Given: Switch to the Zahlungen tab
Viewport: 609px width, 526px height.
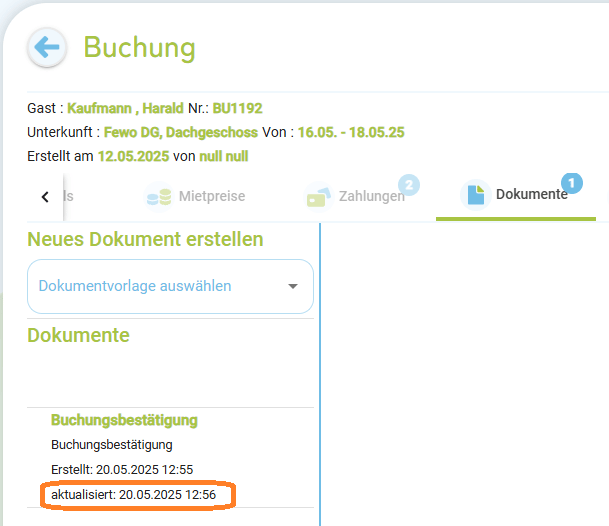Looking at the screenshot, I should point(361,195).
